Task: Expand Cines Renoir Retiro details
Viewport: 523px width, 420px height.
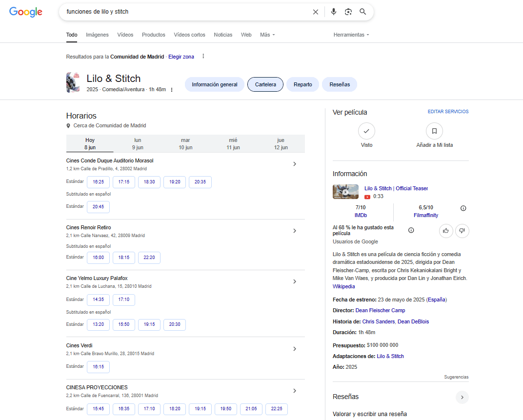Action: [x=295, y=231]
